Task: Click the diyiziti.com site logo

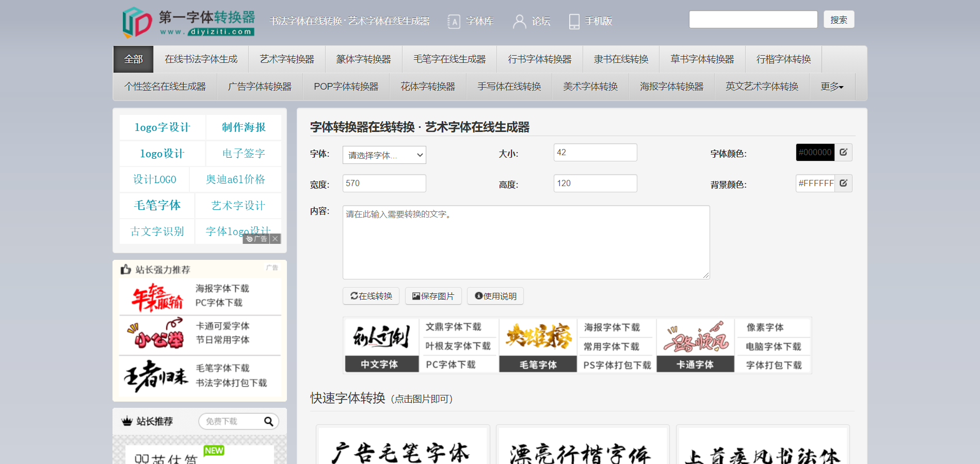Action: click(188, 22)
